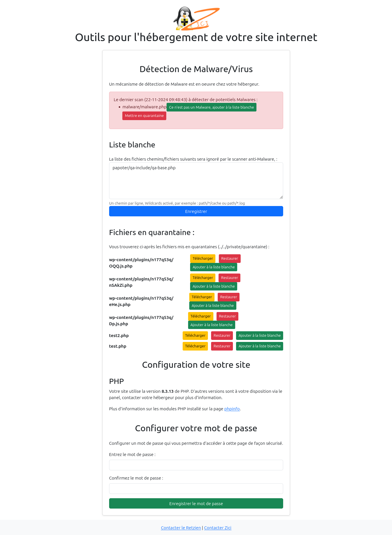
Task: Whitelist the Dp.js.php file
Action: pos(211,325)
